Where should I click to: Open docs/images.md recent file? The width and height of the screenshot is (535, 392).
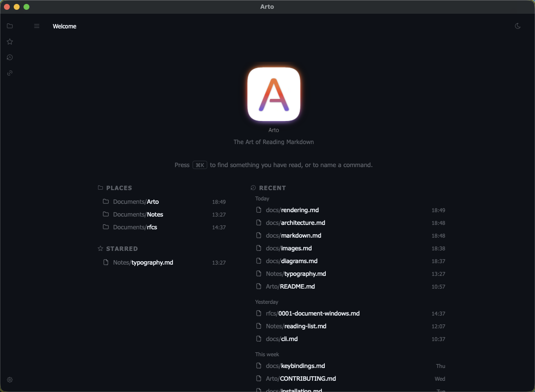tap(350, 248)
